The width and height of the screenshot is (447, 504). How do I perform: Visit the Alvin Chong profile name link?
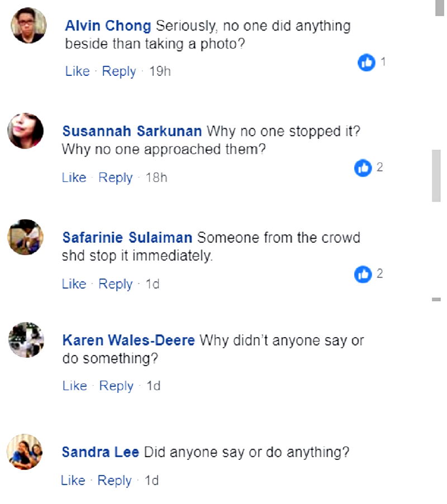pyautogui.click(x=108, y=26)
